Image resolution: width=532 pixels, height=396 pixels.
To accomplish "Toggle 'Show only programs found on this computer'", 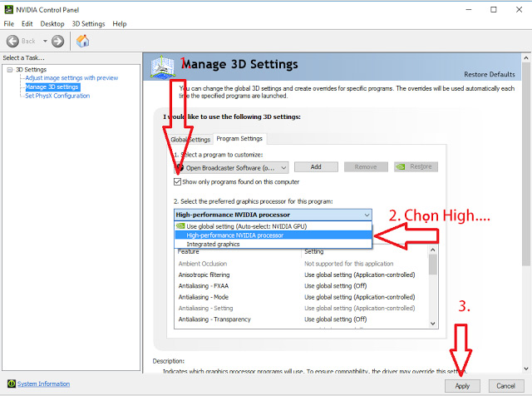I will (177, 181).
